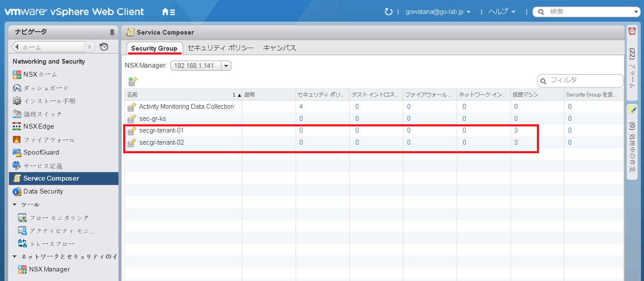Click virtual machine count 3 for secgr-tenant-02
644x281 pixels.
516,142
